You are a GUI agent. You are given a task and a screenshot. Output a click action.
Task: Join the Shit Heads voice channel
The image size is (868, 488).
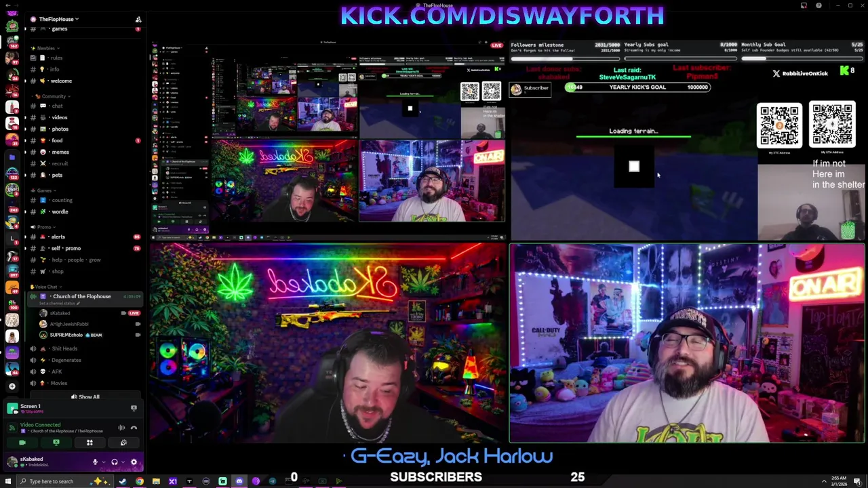pos(85,348)
